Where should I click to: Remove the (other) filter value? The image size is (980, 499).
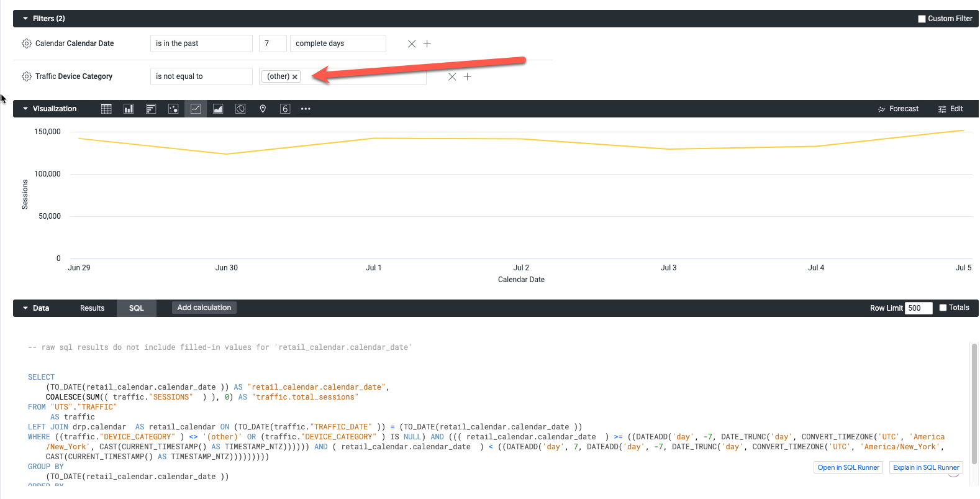pos(295,77)
